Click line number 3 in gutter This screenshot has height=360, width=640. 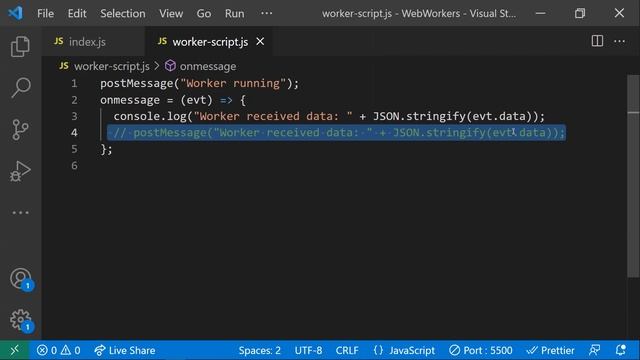(x=74, y=116)
